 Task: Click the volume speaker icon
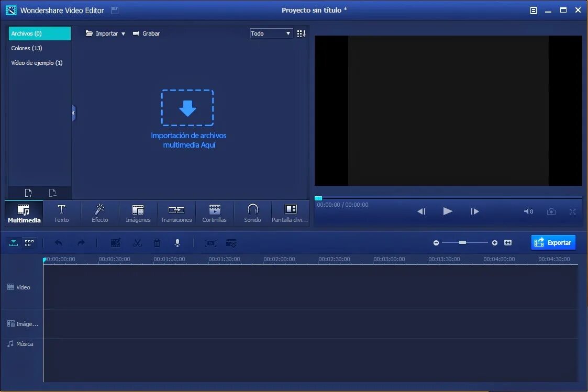[528, 211]
